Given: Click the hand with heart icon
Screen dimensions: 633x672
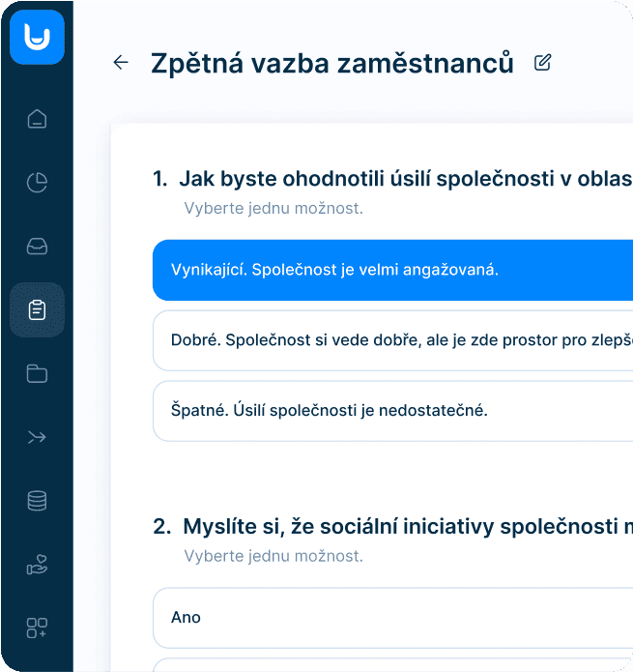Looking at the screenshot, I should tap(37, 565).
